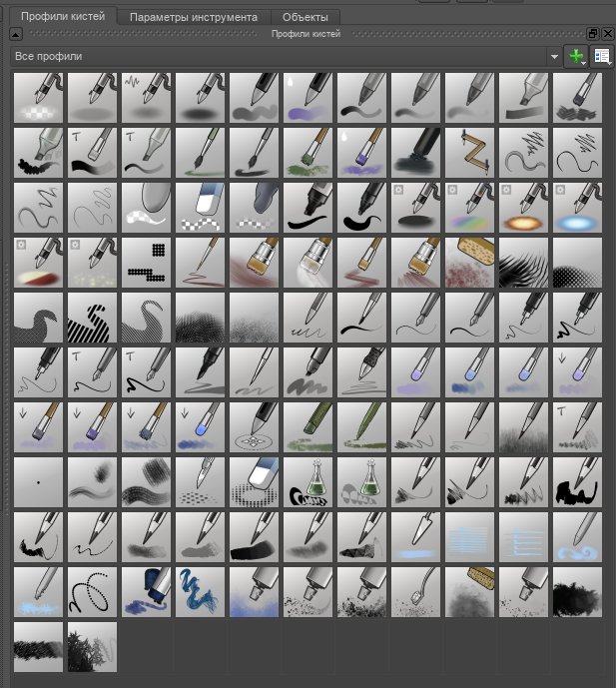The width and height of the screenshot is (616, 688).
Task: Choose the black grass texture brush preset
Action: (x=38, y=647)
